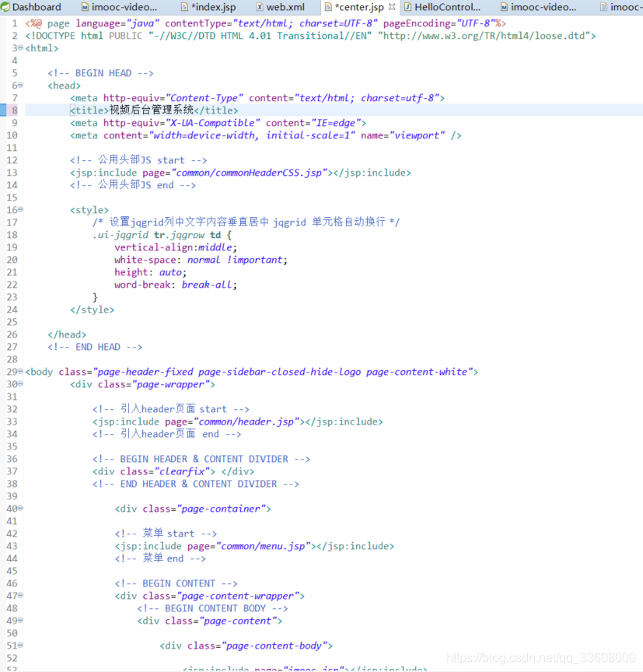Click the X-UA-Compatible meta line
This screenshot has height=672, width=643.
pos(218,123)
